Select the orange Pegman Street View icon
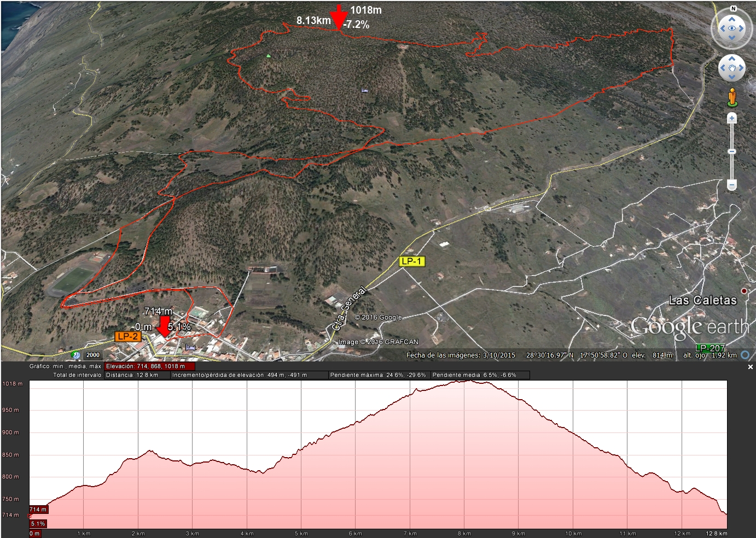Viewport: 756px width, 538px height. pyautogui.click(x=732, y=98)
